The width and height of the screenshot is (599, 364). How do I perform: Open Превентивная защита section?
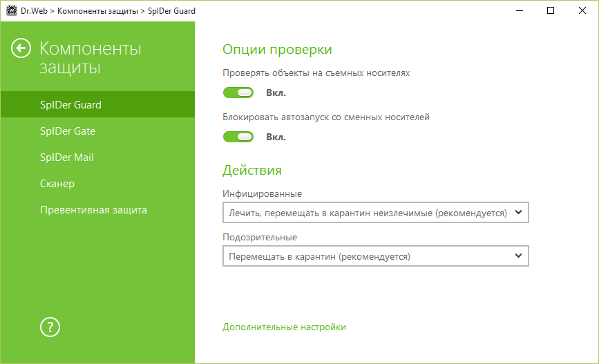98,210
